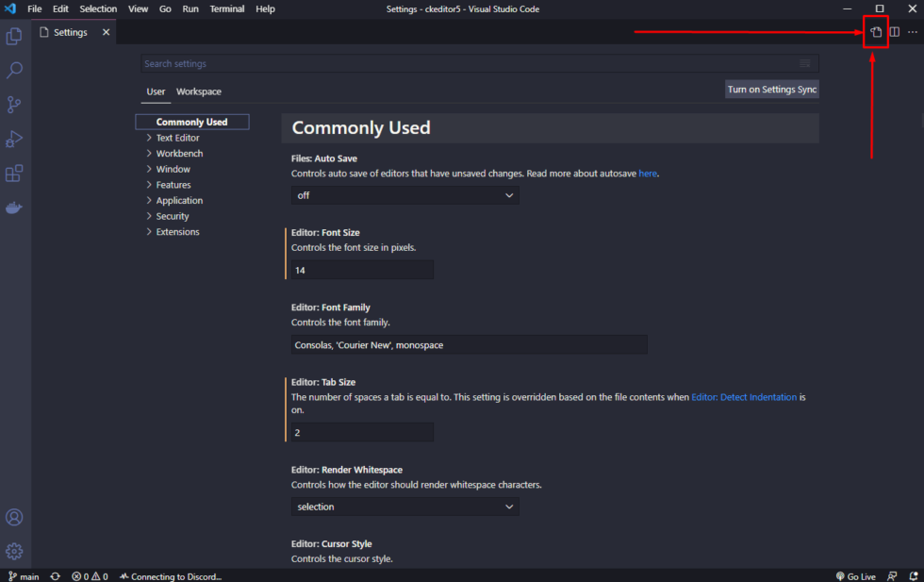
Task: Click the Search settings input field
Action: [x=479, y=63]
